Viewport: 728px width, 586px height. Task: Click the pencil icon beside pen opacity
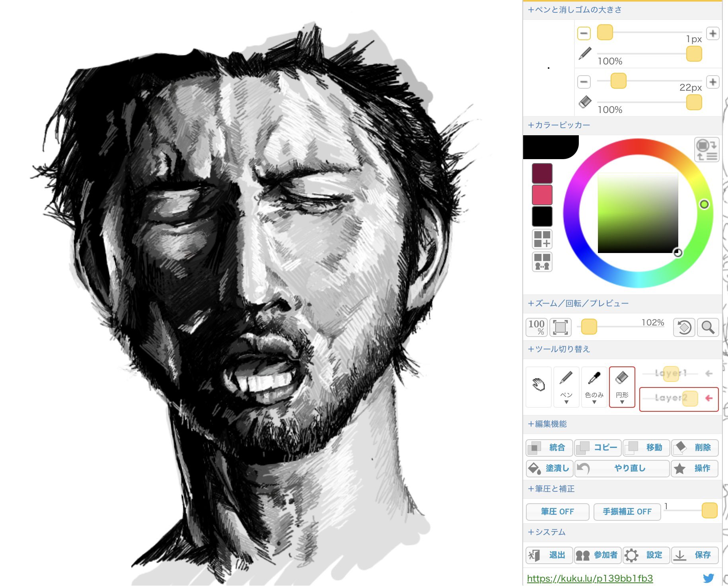585,53
